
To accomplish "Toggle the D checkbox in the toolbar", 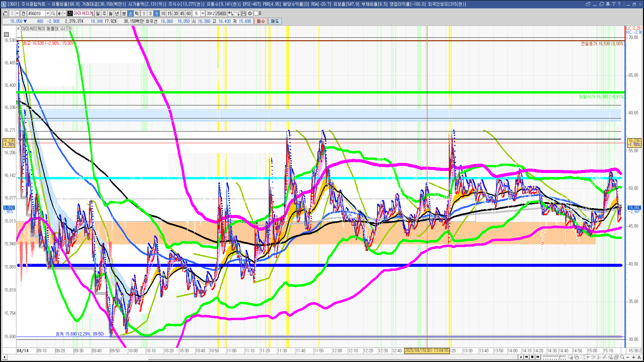I will (256, 13).
